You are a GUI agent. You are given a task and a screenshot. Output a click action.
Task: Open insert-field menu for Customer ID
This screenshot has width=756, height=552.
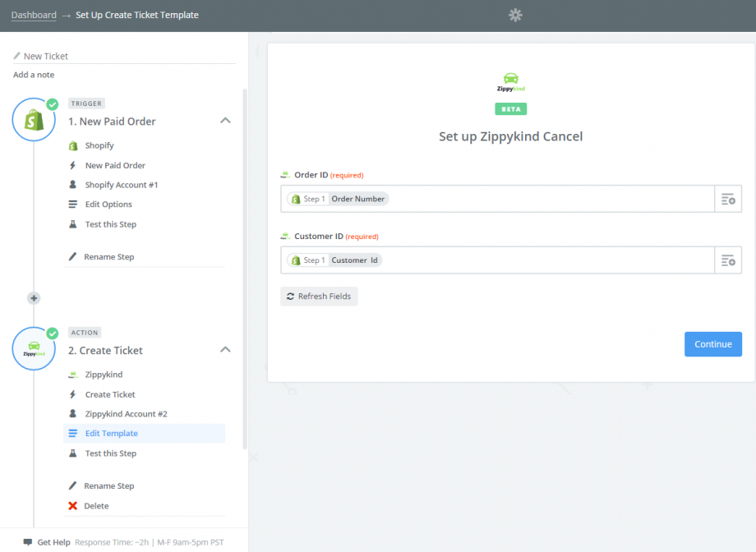(x=728, y=260)
